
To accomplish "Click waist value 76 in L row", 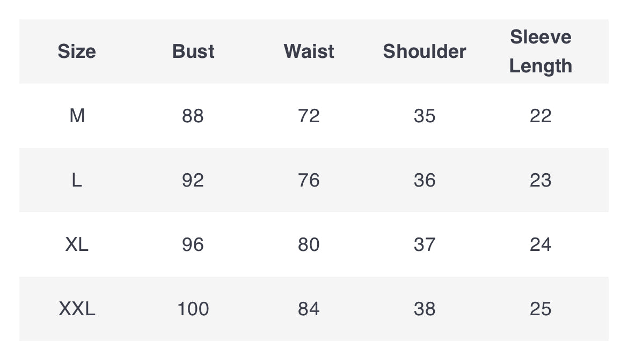I will (309, 181).
